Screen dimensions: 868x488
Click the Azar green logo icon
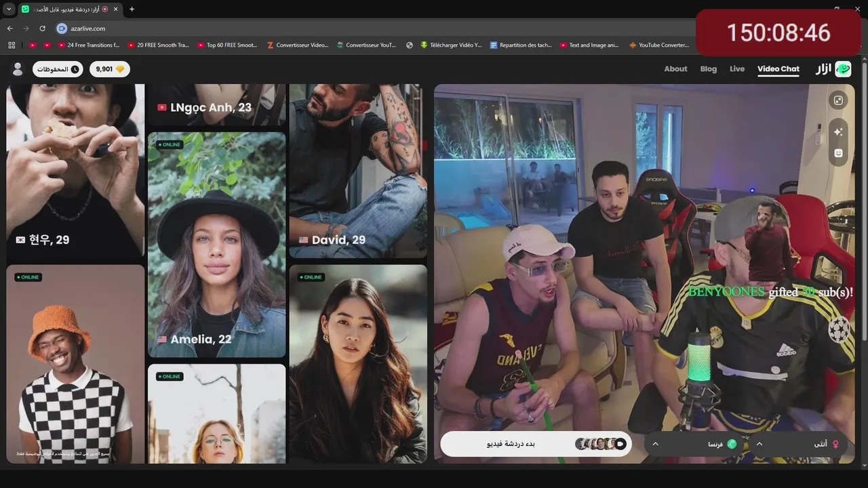(843, 69)
